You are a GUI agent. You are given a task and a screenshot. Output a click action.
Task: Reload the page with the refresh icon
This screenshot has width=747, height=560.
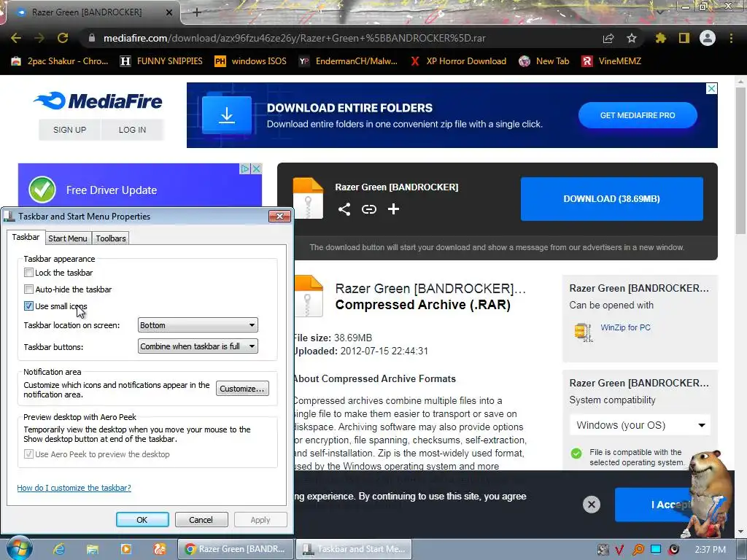(x=63, y=38)
